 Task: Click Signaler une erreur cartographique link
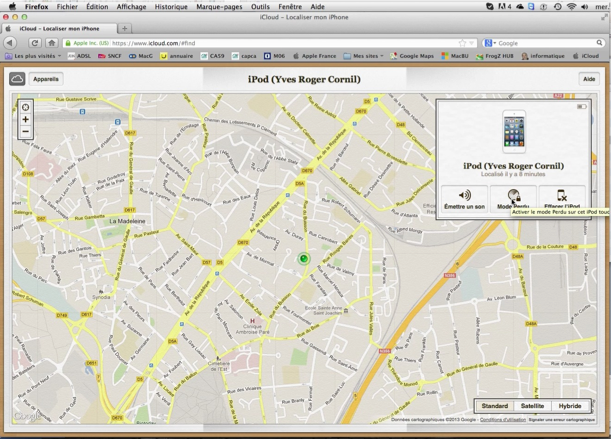coord(562,420)
